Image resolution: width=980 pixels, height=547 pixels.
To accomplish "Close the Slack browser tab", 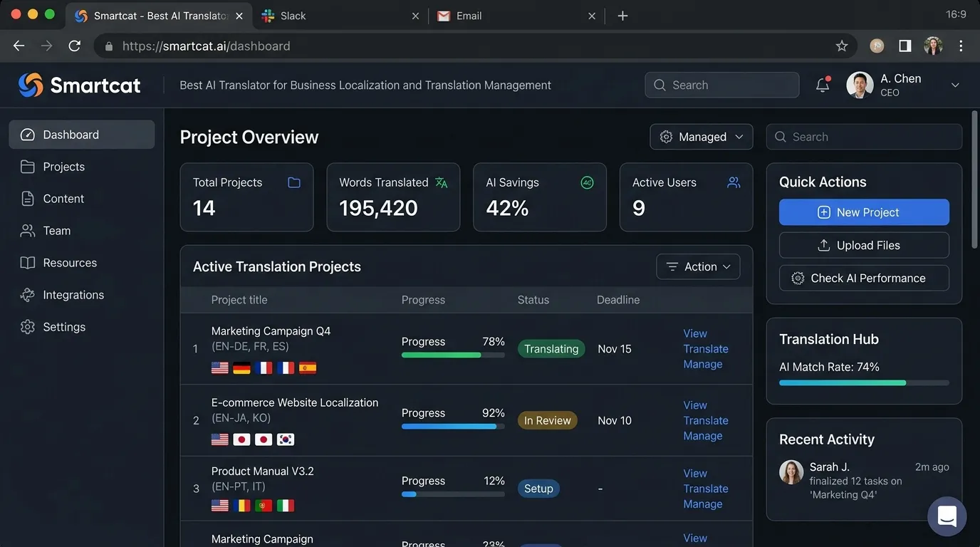I will click(415, 16).
